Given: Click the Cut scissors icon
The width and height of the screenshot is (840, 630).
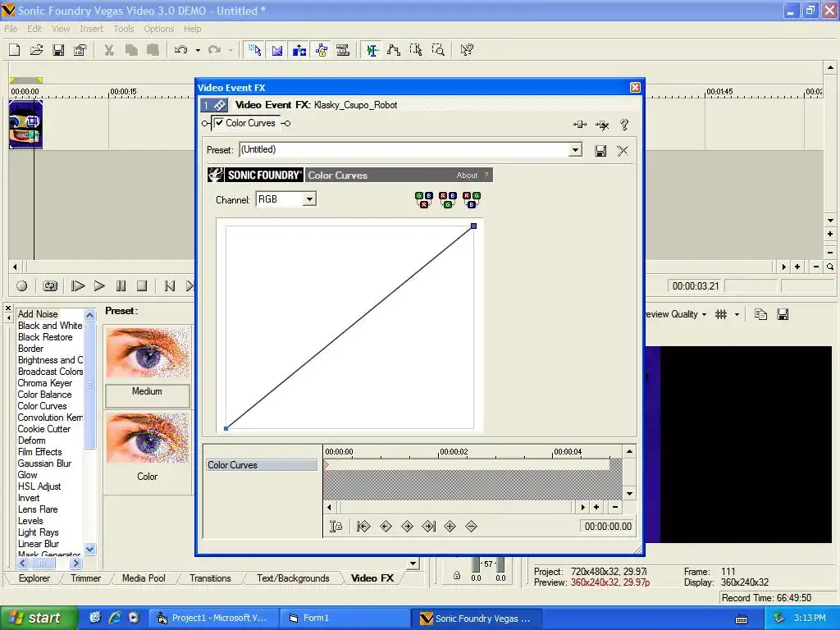Looking at the screenshot, I should click(109, 50).
